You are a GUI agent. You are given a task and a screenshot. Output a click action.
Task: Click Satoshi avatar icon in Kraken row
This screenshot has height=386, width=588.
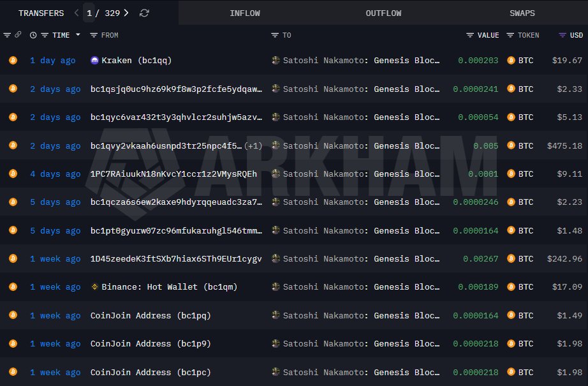(276, 60)
